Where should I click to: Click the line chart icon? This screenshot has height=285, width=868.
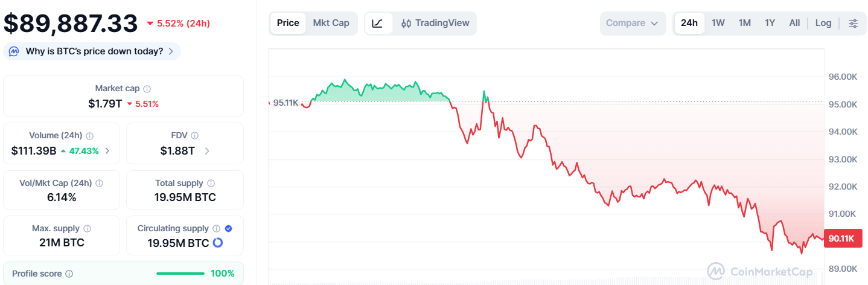coord(377,24)
